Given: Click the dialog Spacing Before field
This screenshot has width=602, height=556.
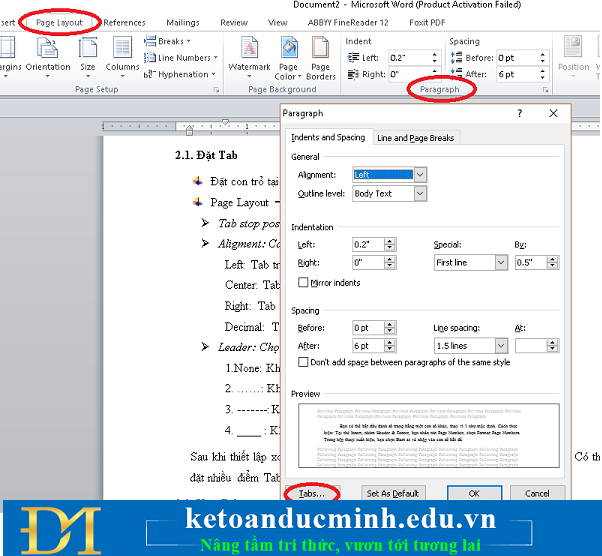Looking at the screenshot, I should click(x=369, y=328).
